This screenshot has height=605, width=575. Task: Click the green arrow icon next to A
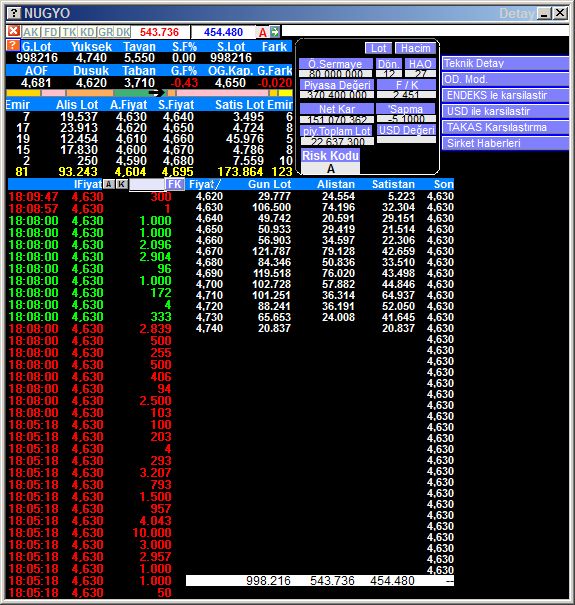click(x=274, y=32)
